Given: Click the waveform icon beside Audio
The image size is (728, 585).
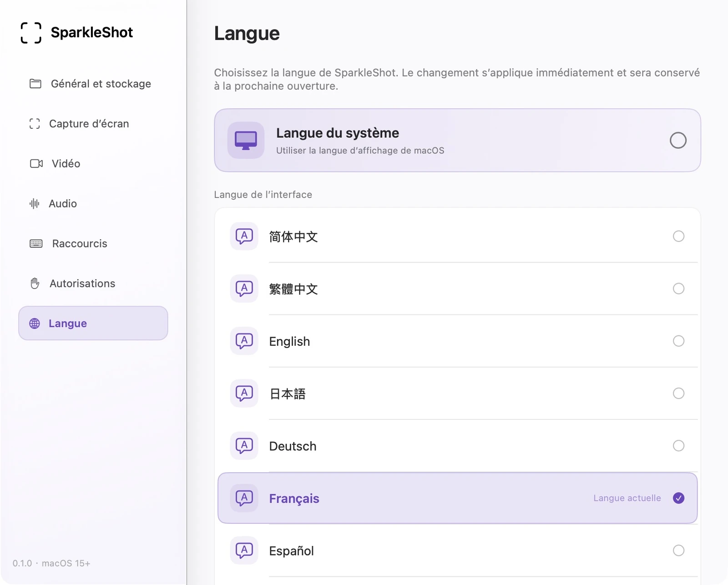Looking at the screenshot, I should coord(35,203).
